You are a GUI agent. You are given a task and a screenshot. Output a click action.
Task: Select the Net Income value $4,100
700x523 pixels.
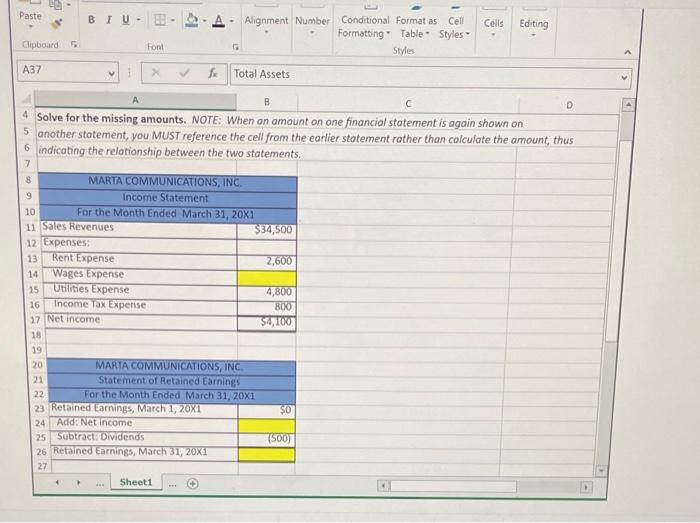pyautogui.click(x=267, y=323)
